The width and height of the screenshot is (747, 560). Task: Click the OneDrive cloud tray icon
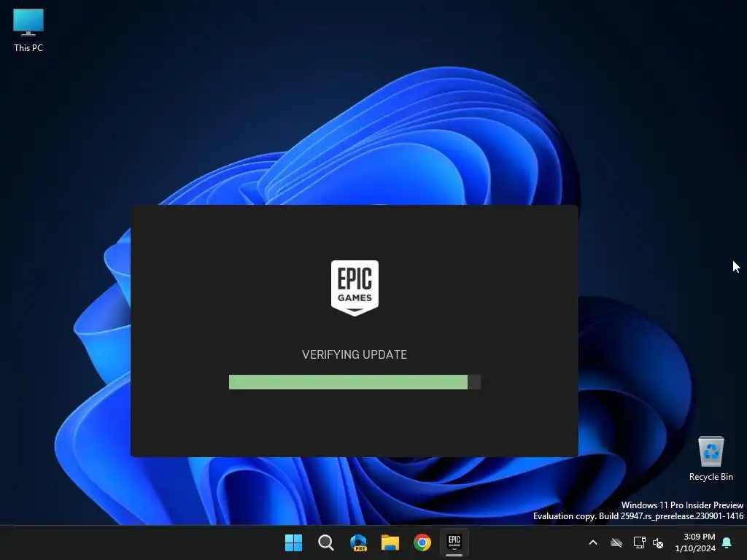(x=616, y=542)
